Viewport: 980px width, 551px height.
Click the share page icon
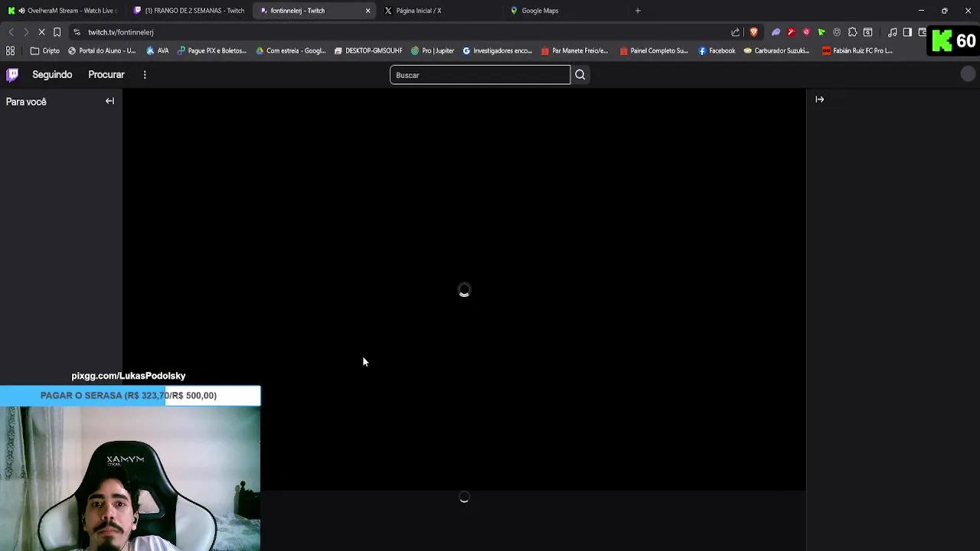click(x=736, y=32)
